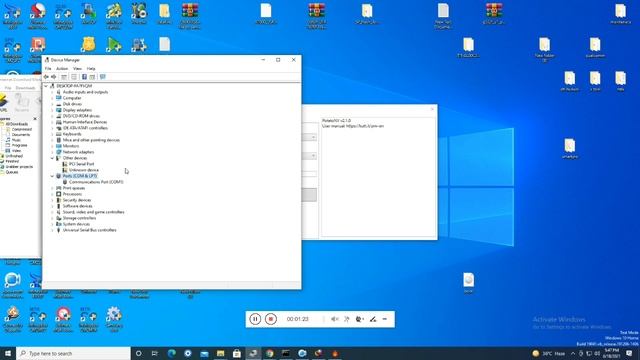Select Unfinished in download manager sidebar
Screen dimensions: 640x360
pyautogui.click(x=14, y=156)
